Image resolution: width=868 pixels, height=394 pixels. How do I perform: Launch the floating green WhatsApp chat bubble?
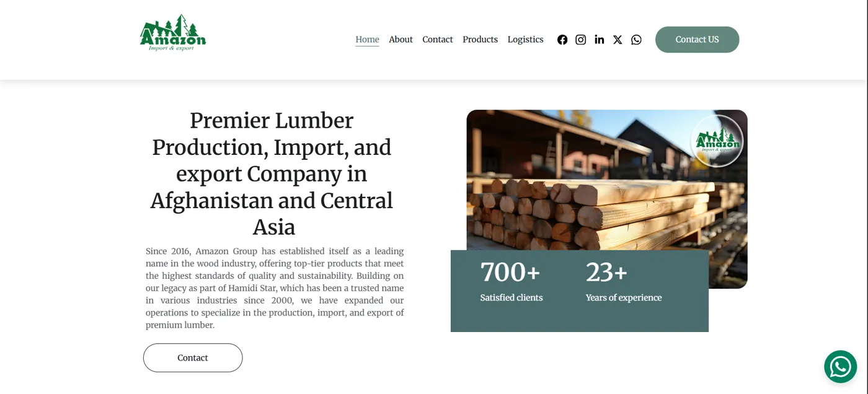coord(840,367)
